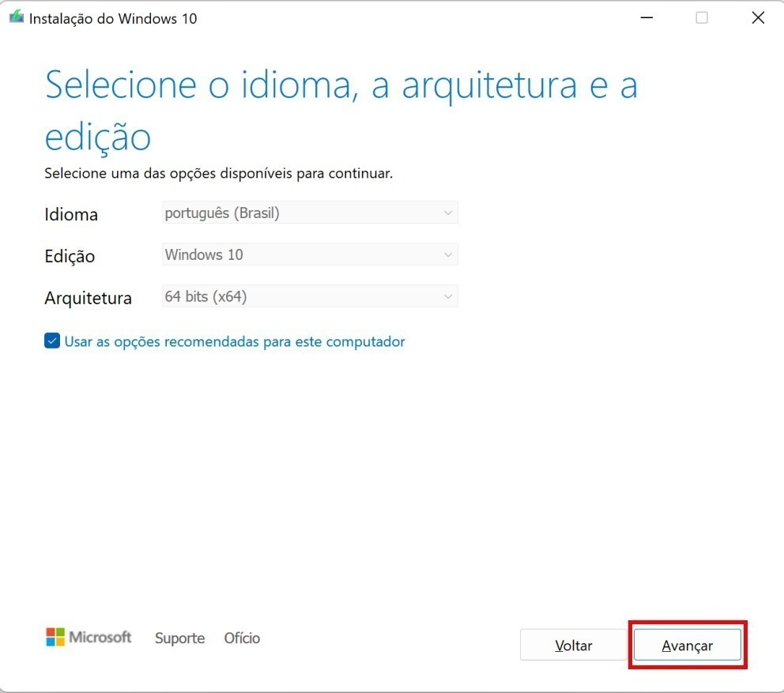Click the chevron arrow of the Idioma field
The height and width of the screenshot is (693, 784).
[448, 213]
